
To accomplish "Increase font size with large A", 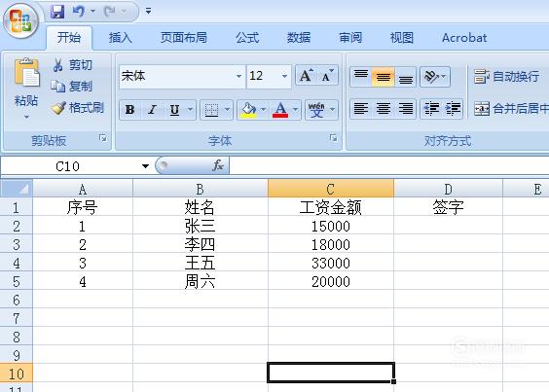I will [306, 75].
